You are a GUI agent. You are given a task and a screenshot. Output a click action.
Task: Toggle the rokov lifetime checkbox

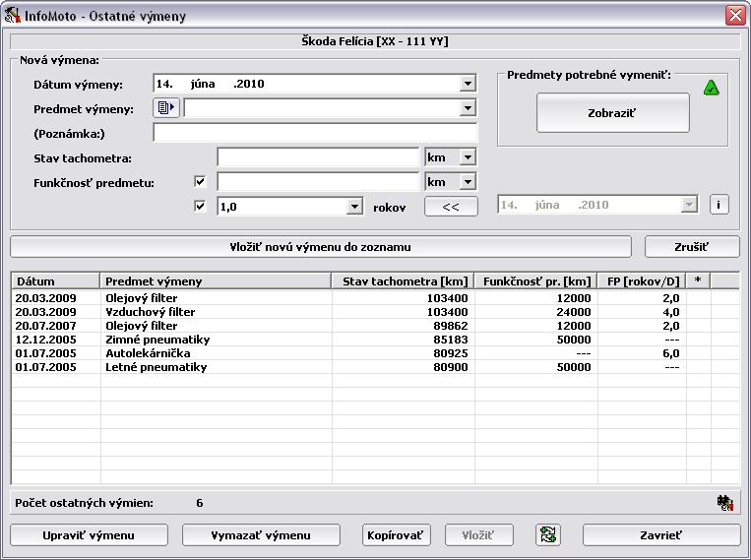200,206
